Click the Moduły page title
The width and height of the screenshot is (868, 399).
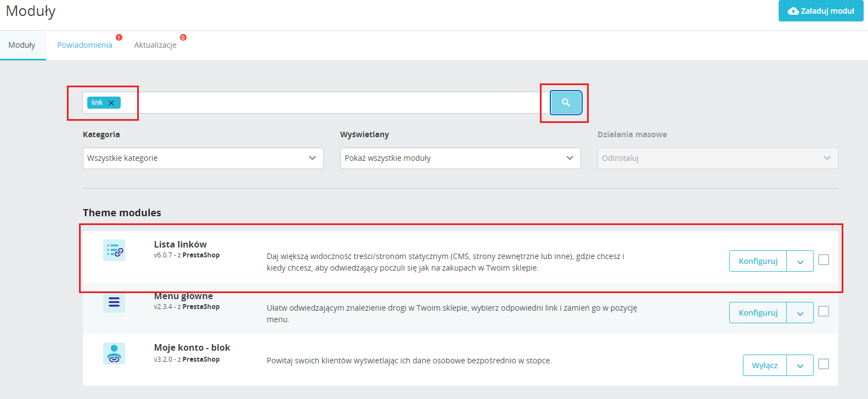(31, 11)
